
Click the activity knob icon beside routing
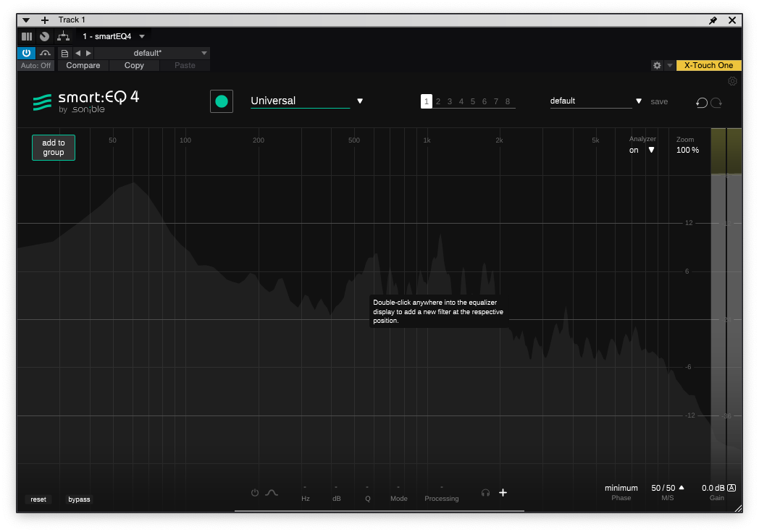(44, 36)
